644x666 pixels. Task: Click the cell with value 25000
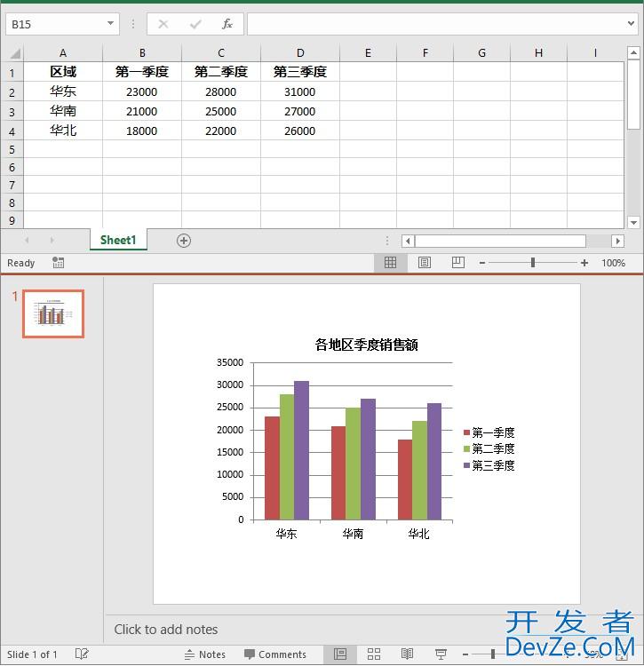[221, 111]
